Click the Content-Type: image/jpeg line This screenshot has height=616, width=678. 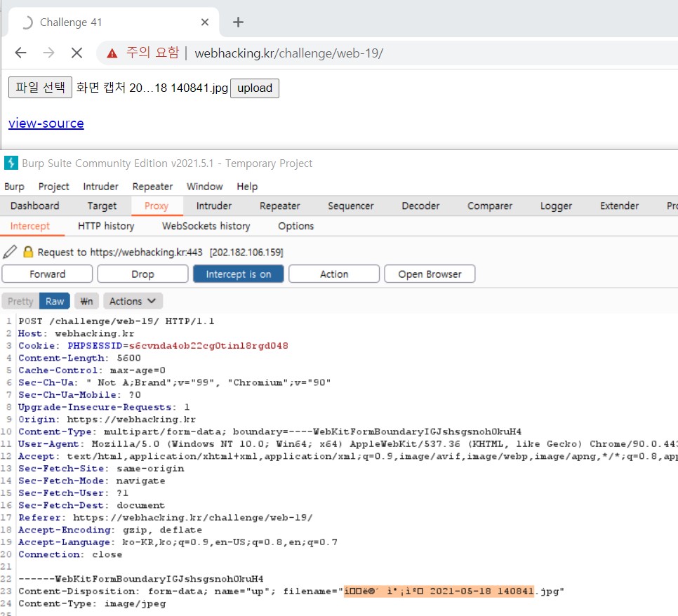click(92, 603)
